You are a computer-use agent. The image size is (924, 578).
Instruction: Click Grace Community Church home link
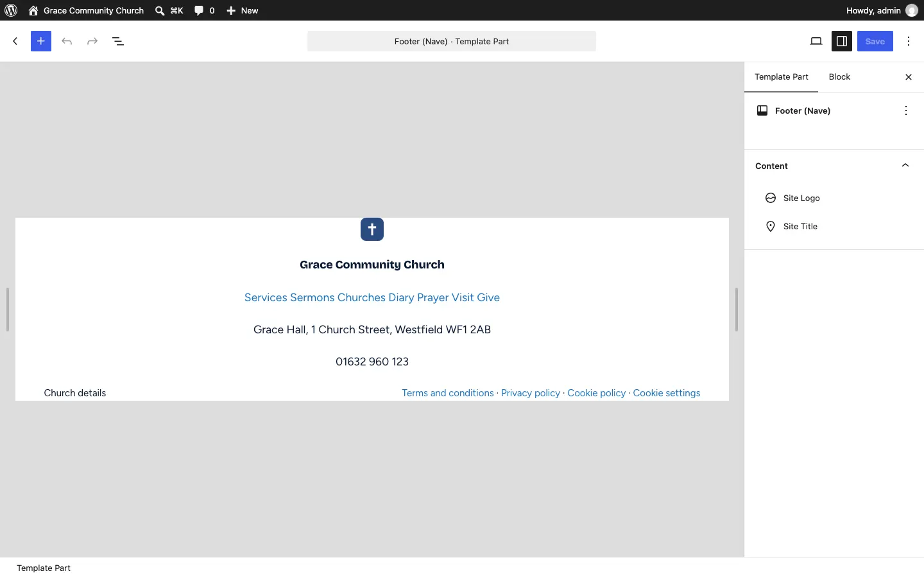coord(86,10)
